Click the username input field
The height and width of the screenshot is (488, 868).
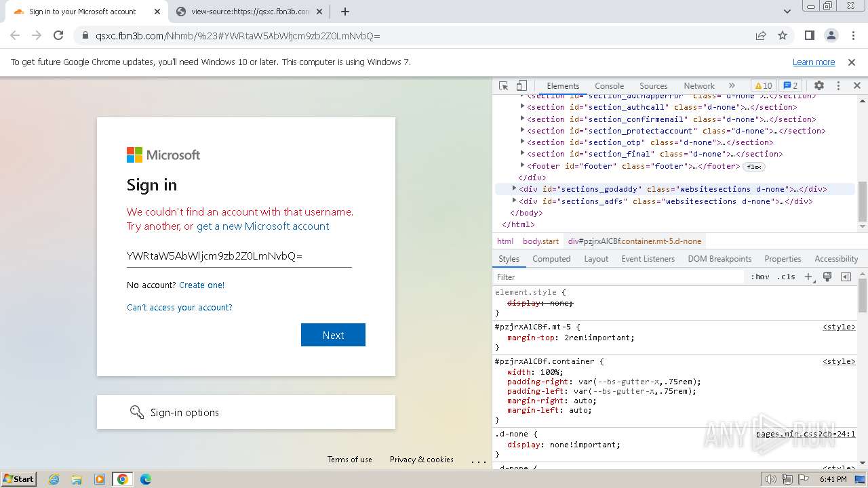click(239, 256)
